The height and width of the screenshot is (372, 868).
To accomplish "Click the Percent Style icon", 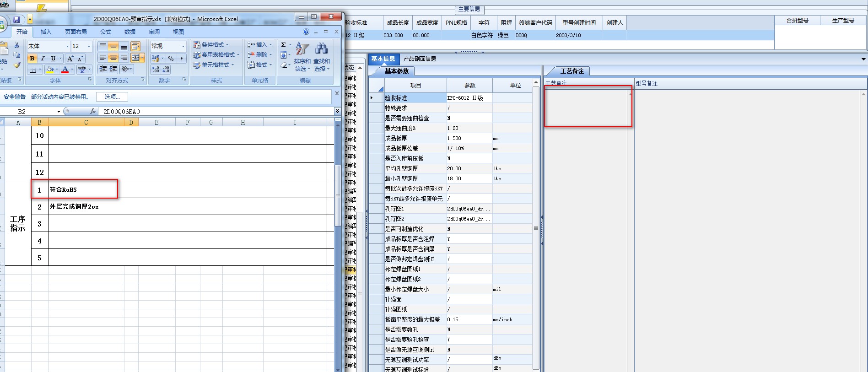I will click(x=171, y=59).
